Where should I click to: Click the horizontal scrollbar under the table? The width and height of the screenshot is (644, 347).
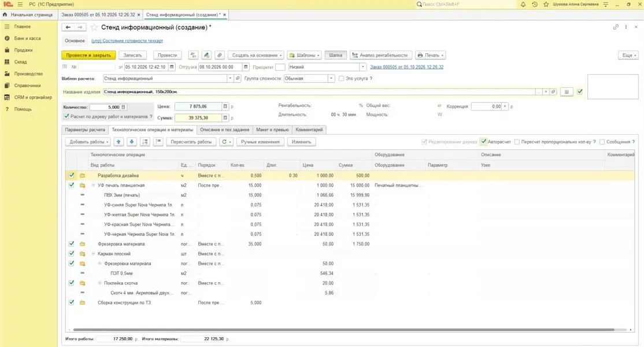tap(344, 329)
